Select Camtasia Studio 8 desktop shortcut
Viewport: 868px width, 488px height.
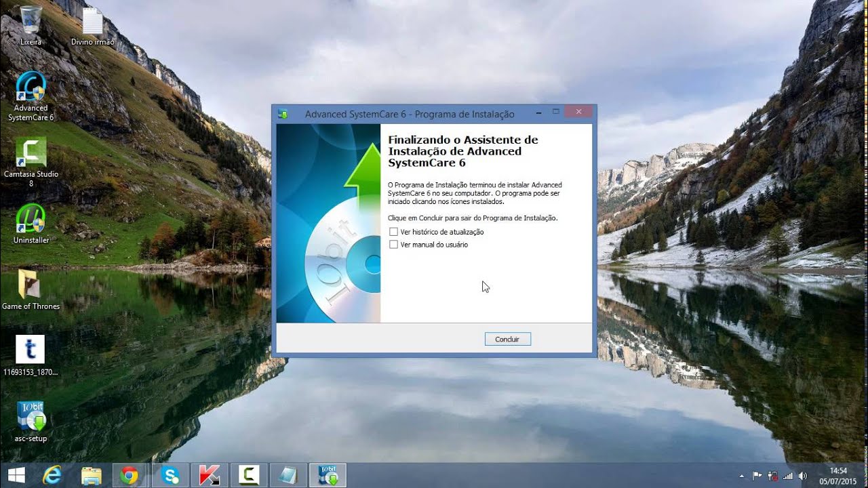(x=31, y=163)
